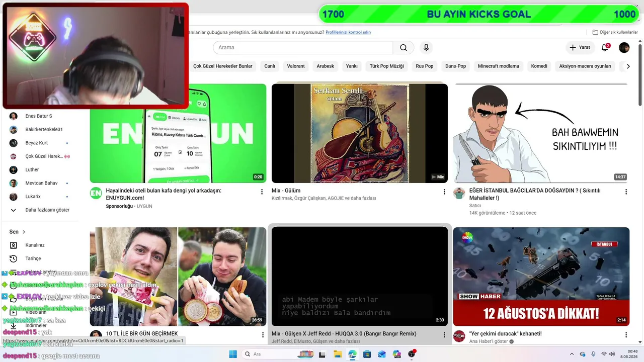Screen dimensions: 644x362
Task: Click the YouTube search magnifier button
Action: click(404, 48)
